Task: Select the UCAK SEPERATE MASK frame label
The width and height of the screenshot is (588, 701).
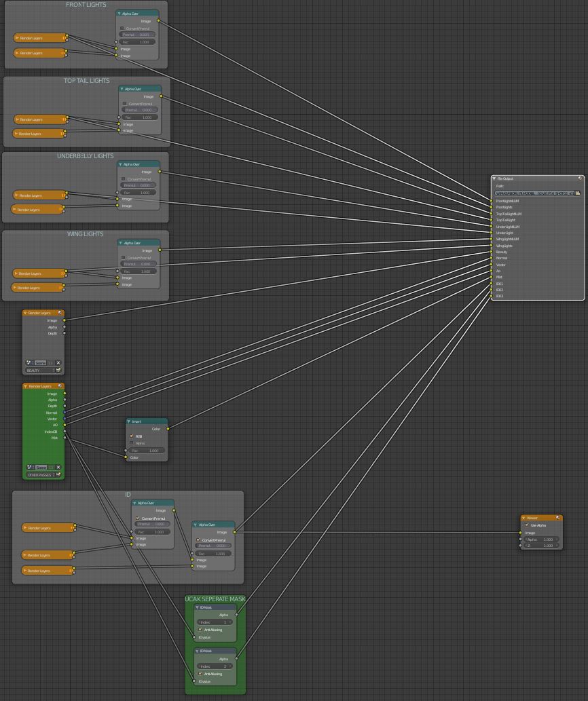Action: [215, 599]
